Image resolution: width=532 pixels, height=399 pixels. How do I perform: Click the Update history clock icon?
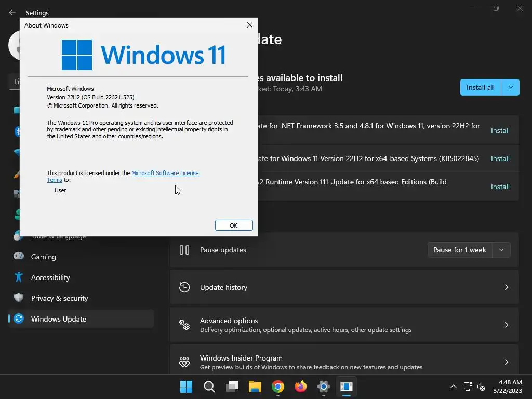pos(184,287)
